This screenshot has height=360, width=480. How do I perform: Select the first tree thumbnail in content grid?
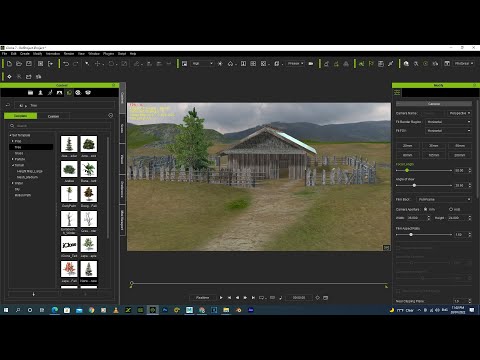tap(69, 144)
